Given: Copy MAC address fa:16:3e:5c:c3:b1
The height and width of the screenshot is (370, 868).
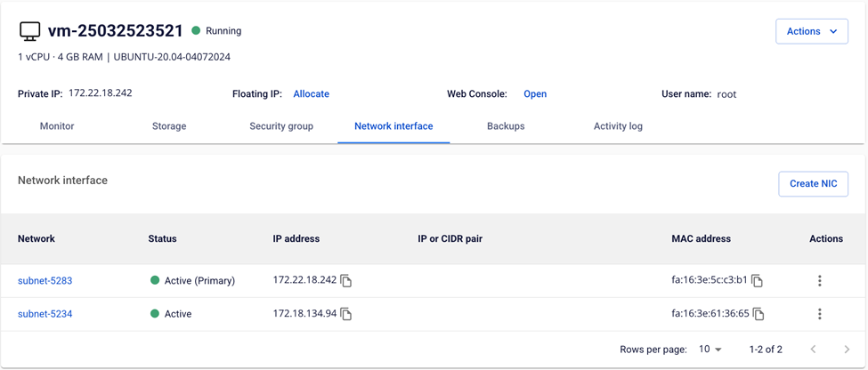Looking at the screenshot, I should (x=758, y=281).
